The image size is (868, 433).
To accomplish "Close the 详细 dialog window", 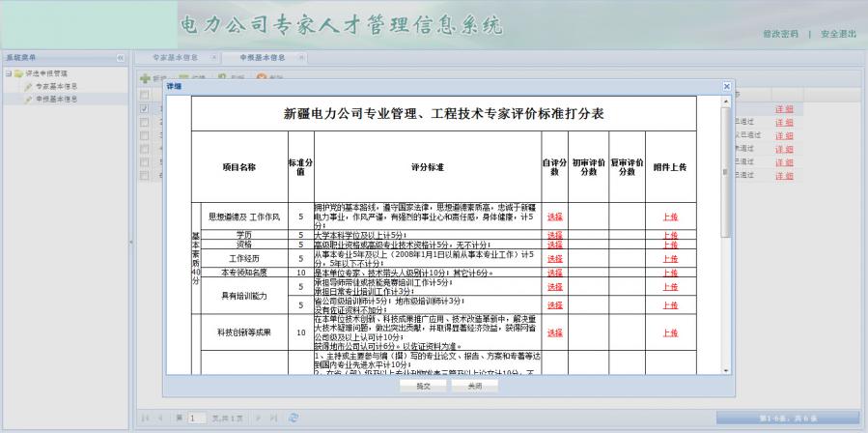I will [726, 87].
